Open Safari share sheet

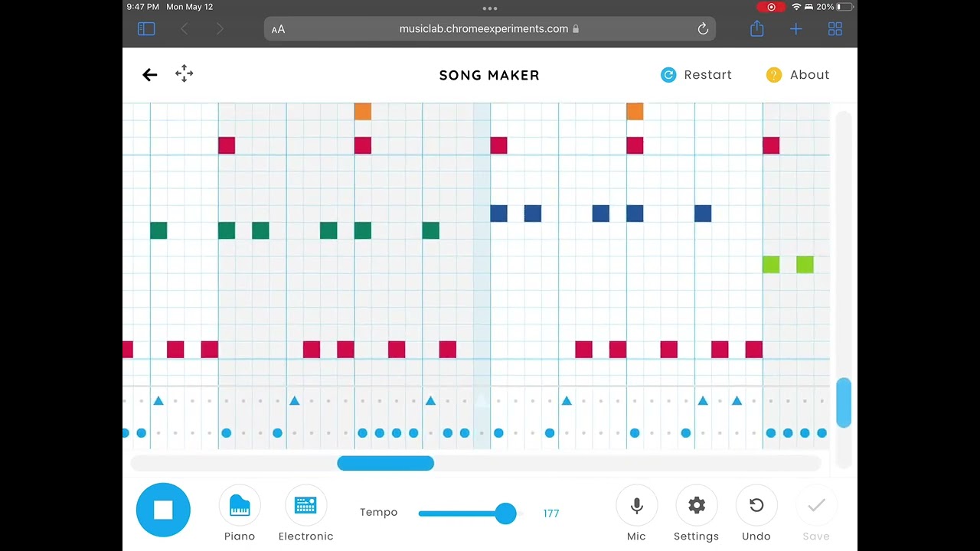[x=757, y=28]
